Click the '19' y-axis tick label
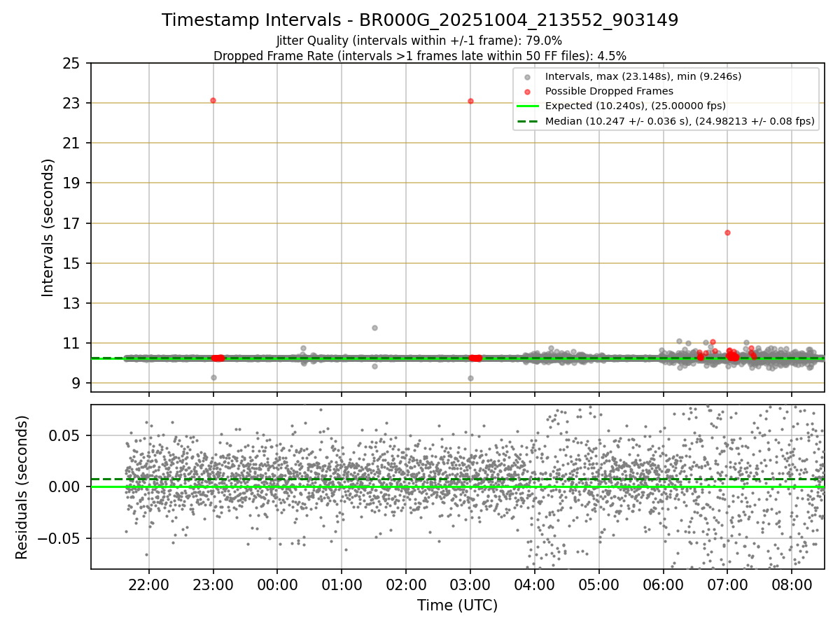This screenshot has width=840, height=630. pyautogui.click(x=72, y=183)
